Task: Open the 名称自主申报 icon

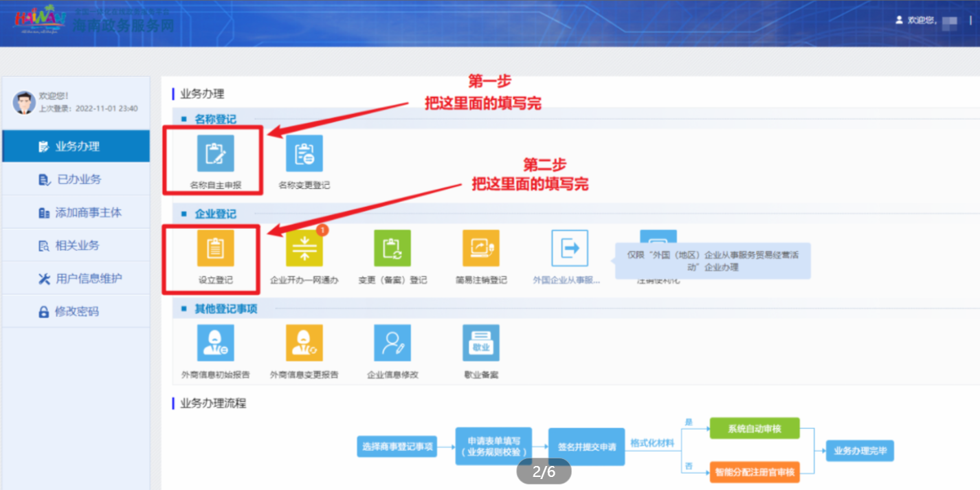Action: click(215, 153)
